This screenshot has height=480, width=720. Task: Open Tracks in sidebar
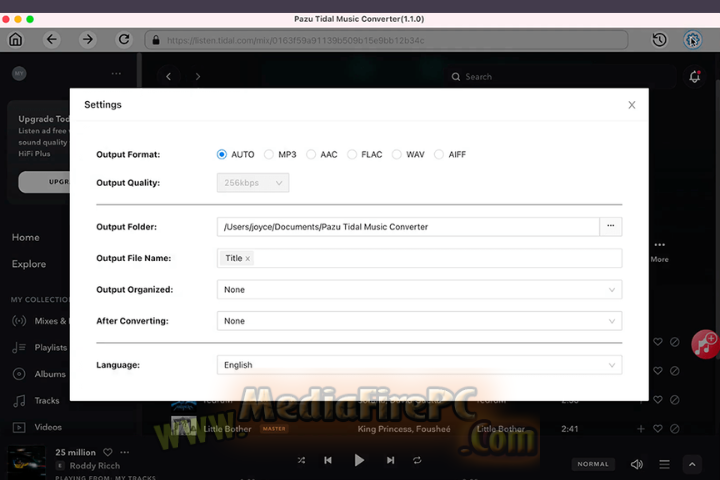coord(36,401)
